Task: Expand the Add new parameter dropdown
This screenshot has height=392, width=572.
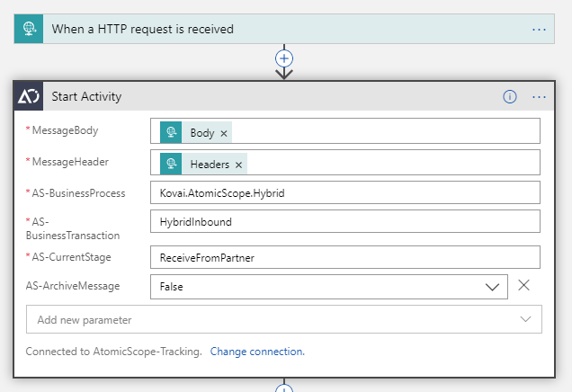Action: pyautogui.click(x=284, y=319)
